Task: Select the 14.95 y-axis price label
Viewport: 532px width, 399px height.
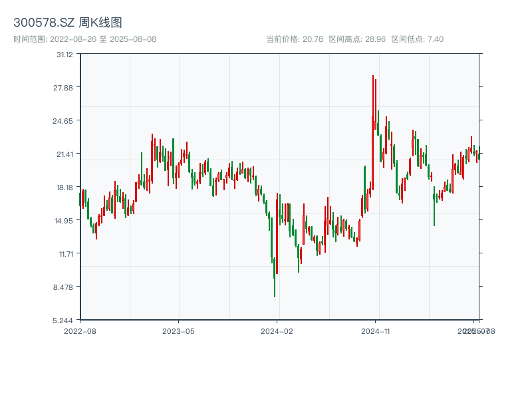Action: pos(65,221)
